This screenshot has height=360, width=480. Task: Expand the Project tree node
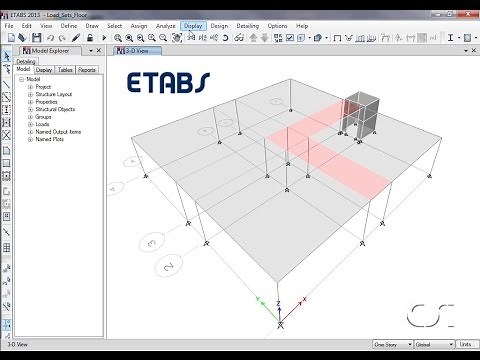click(x=30, y=87)
